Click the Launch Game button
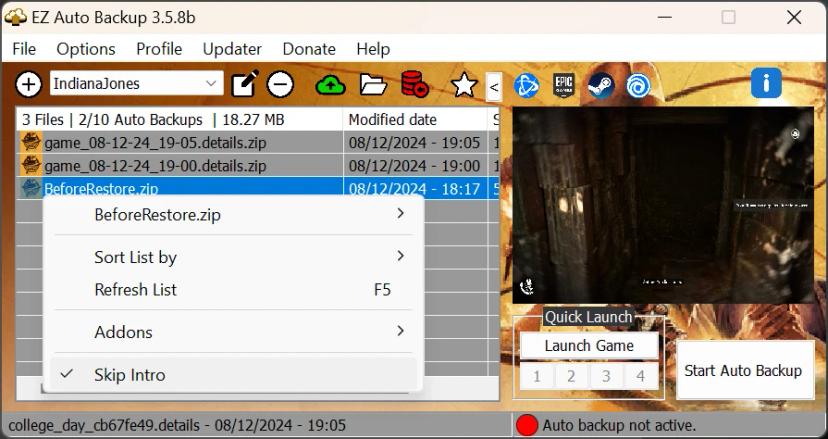 point(589,345)
